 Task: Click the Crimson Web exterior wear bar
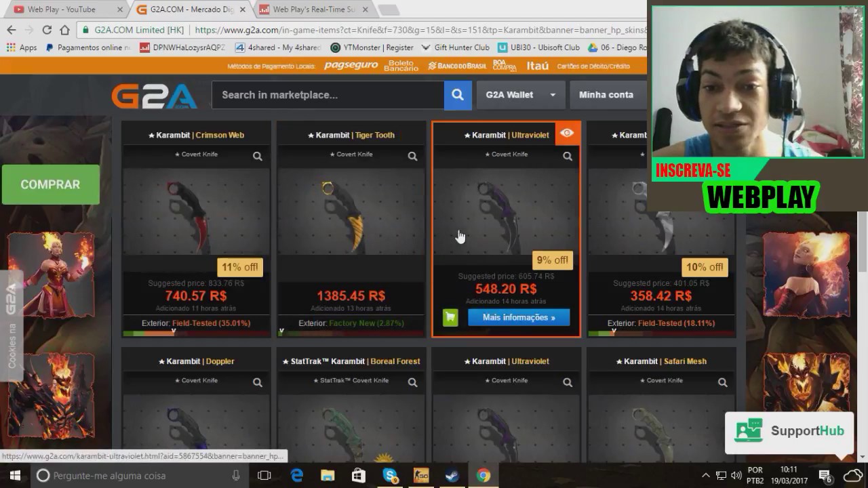coord(197,332)
